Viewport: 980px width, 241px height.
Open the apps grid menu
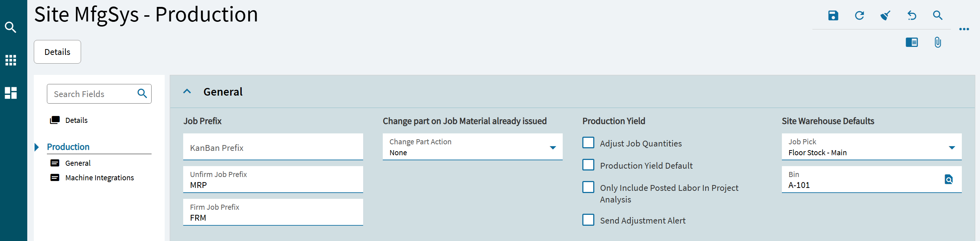coord(11,60)
